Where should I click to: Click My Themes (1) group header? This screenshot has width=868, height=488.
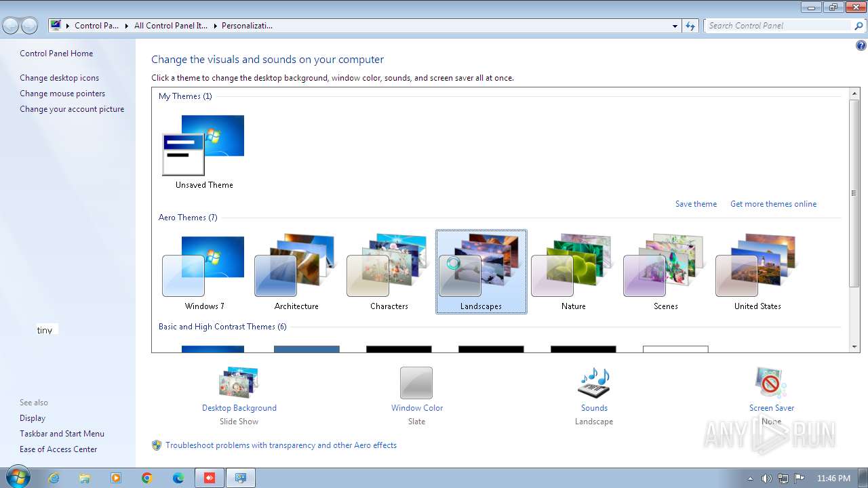click(185, 96)
